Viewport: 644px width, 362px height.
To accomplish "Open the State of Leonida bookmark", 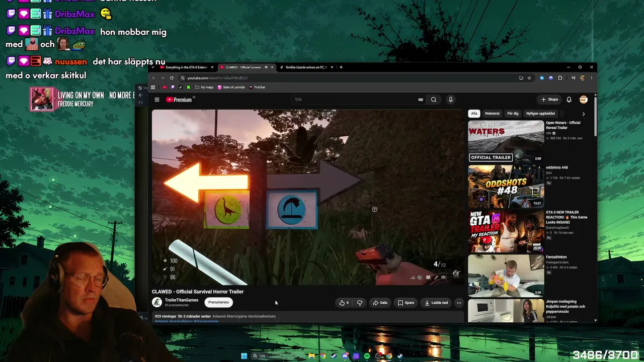I will pyautogui.click(x=231, y=87).
